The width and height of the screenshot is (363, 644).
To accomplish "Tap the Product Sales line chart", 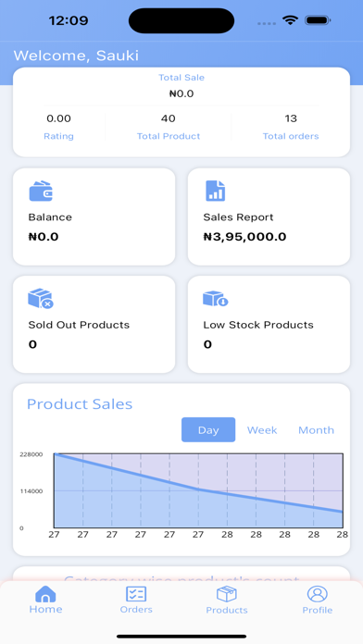I will 198,490.
